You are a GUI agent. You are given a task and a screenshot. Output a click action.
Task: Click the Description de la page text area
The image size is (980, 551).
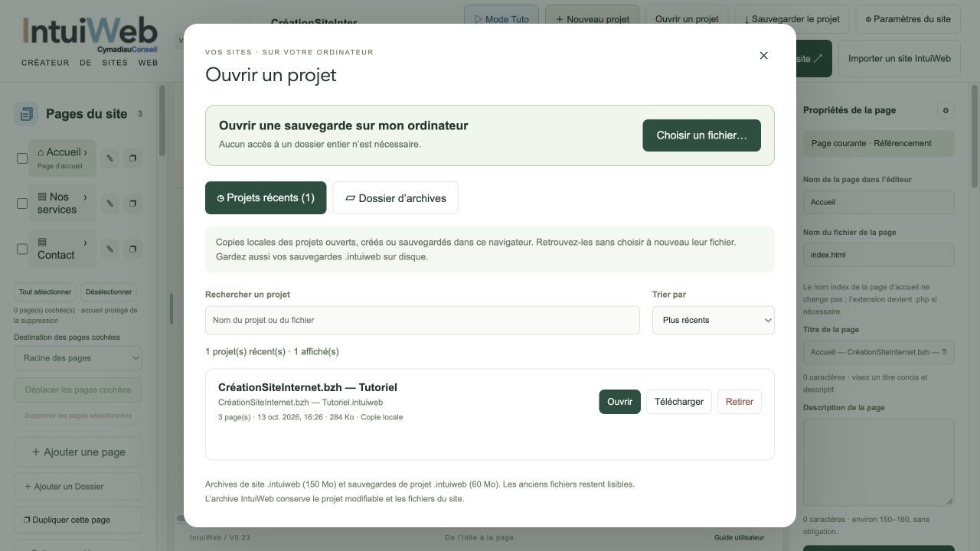(x=879, y=461)
